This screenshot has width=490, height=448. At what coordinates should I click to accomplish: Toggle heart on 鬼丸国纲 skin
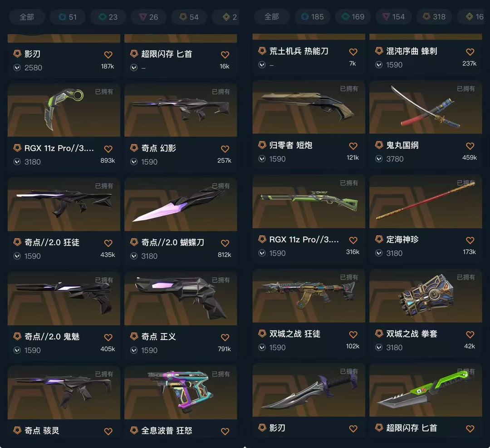(470, 146)
